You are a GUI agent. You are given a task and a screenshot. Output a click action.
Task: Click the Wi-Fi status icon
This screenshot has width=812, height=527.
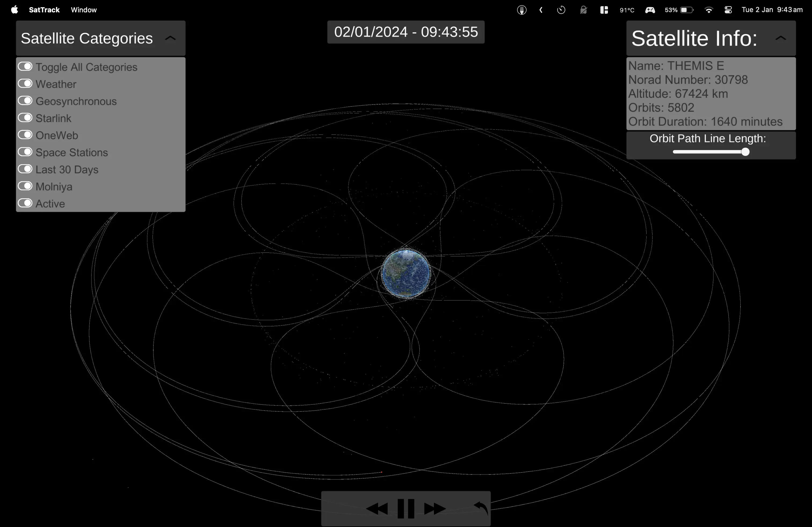pos(709,10)
